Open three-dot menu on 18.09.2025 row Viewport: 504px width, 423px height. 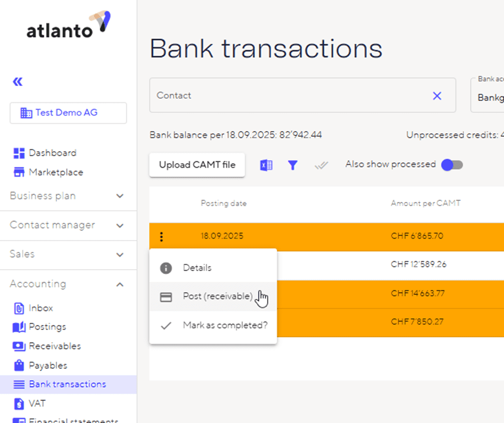point(161,237)
